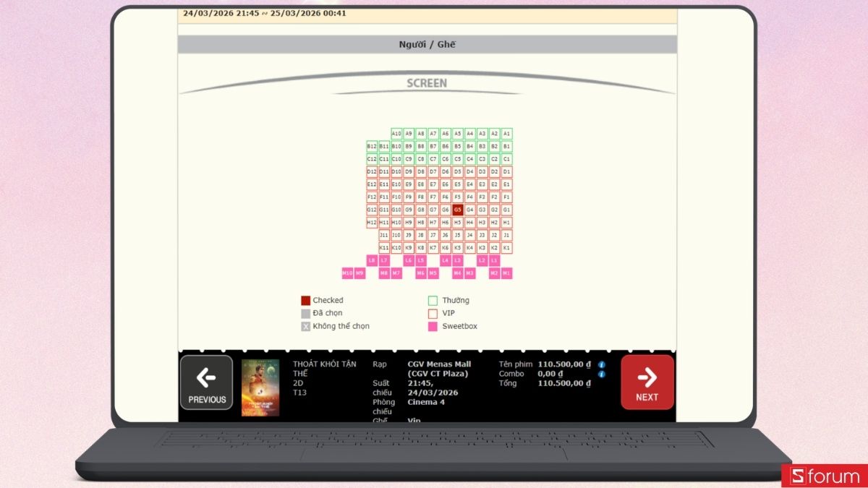Select VIP seat D1

(507, 172)
